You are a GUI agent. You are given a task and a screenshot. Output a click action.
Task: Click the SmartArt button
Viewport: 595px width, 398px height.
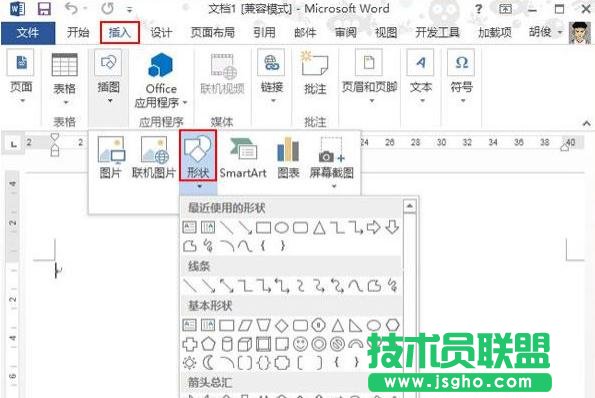coord(243,157)
